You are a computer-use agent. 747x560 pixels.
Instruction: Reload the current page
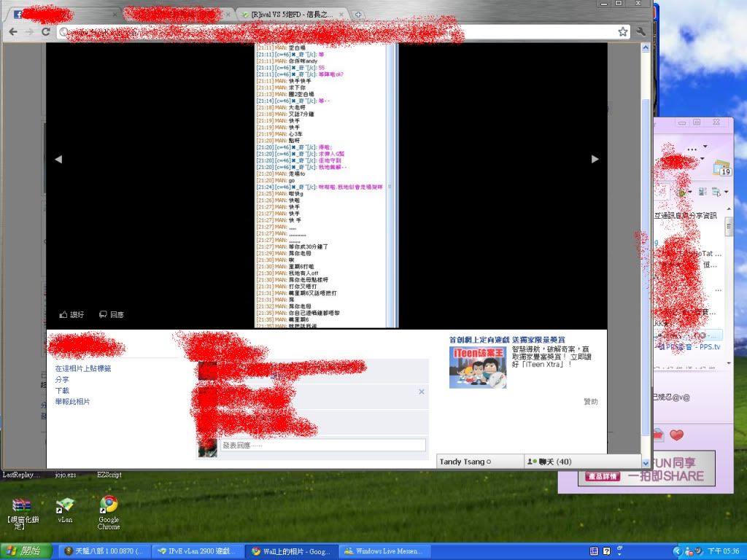coord(45,31)
